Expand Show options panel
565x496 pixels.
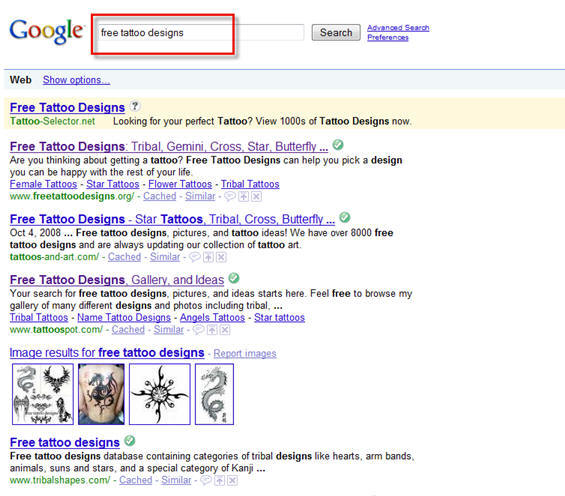[76, 80]
